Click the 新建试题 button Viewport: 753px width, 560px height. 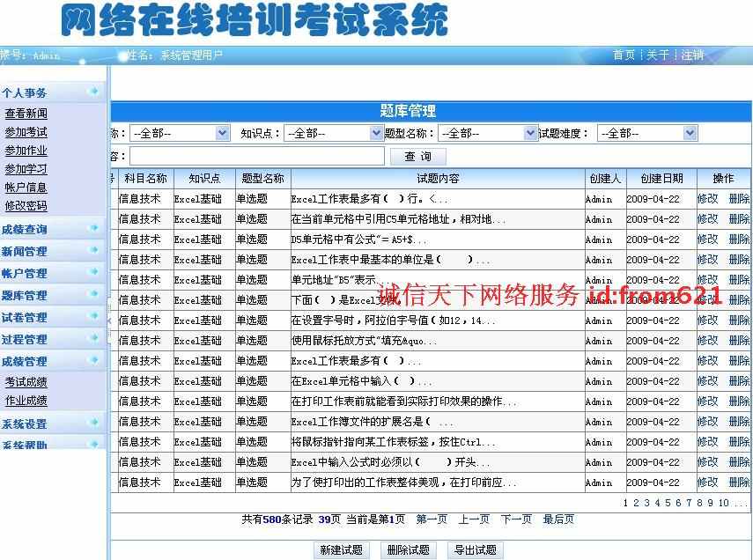(341, 549)
